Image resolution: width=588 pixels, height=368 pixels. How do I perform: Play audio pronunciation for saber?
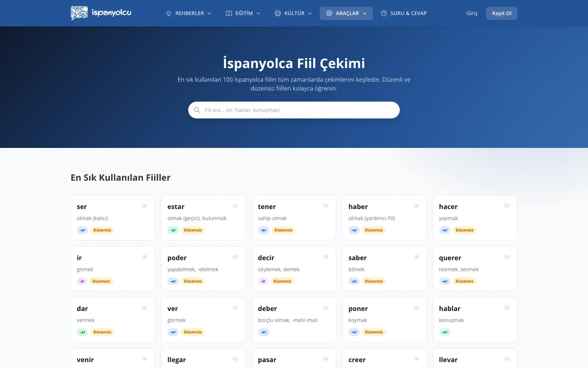(416, 257)
